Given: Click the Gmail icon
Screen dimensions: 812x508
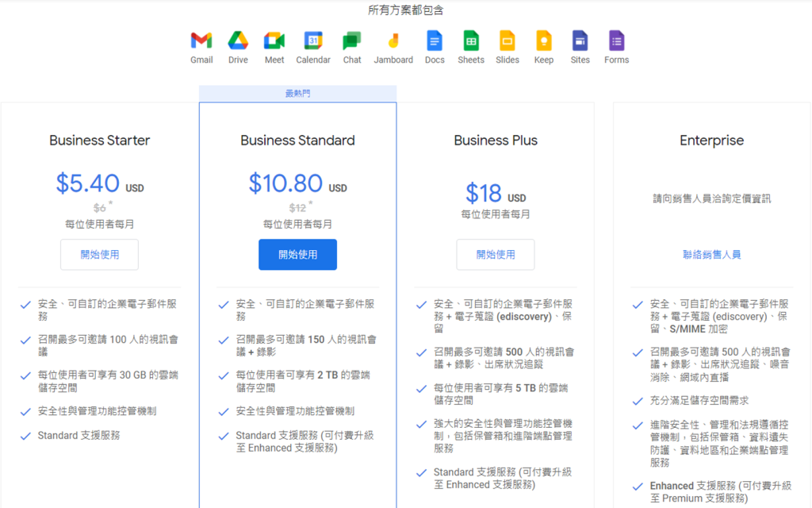Looking at the screenshot, I should pos(201,40).
